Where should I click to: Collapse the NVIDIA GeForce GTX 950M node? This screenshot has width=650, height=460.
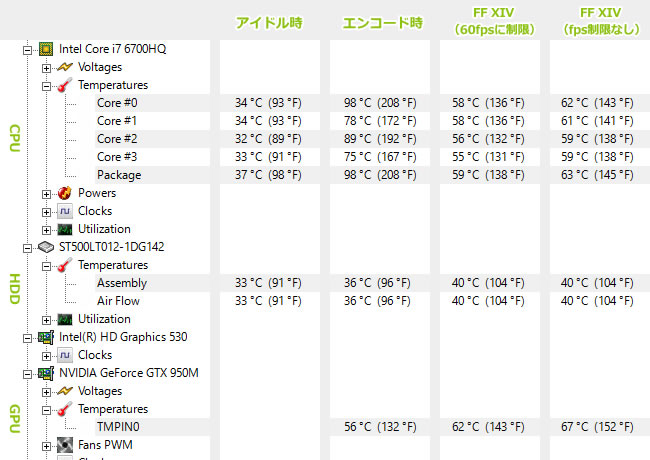pos(27,375)
